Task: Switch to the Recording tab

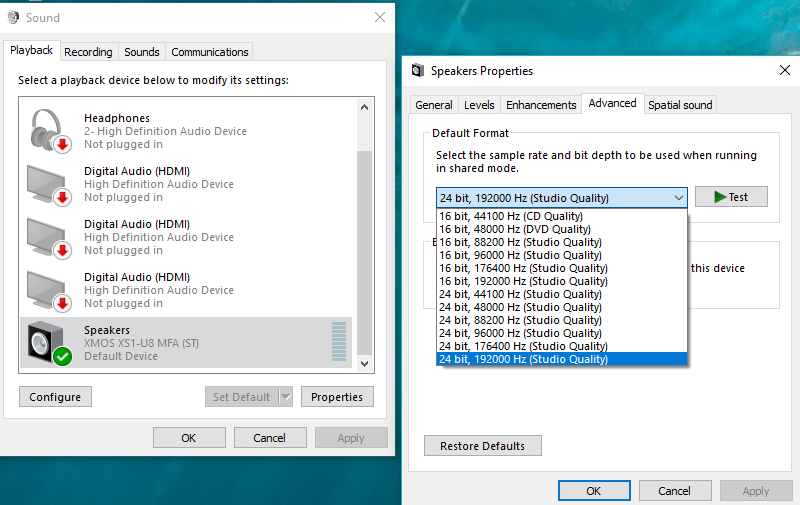Action: point(88,52)
